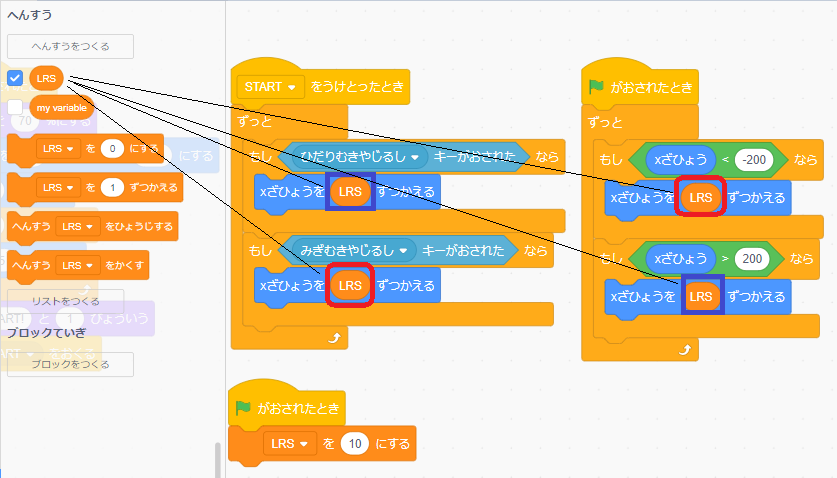The height and width of the screenshot is (478, 837).
Task: Click the へんすうをつくる button
Action: click(x=70, y=46)
